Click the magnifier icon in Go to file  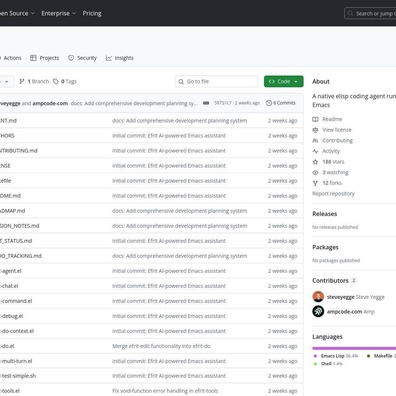(181, 82)
